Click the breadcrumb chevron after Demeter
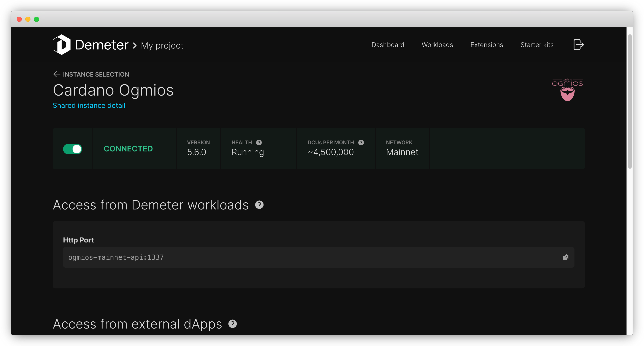This screenshot has height=346, width=644. 135,46
